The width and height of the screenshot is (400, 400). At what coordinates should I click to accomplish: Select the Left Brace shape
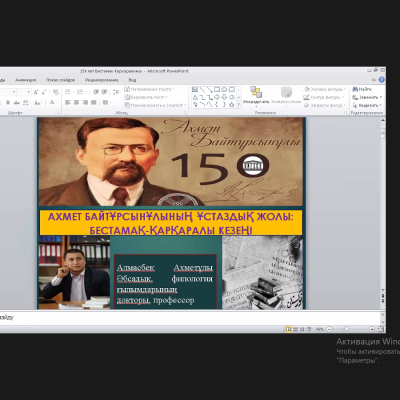click(217, 105)
